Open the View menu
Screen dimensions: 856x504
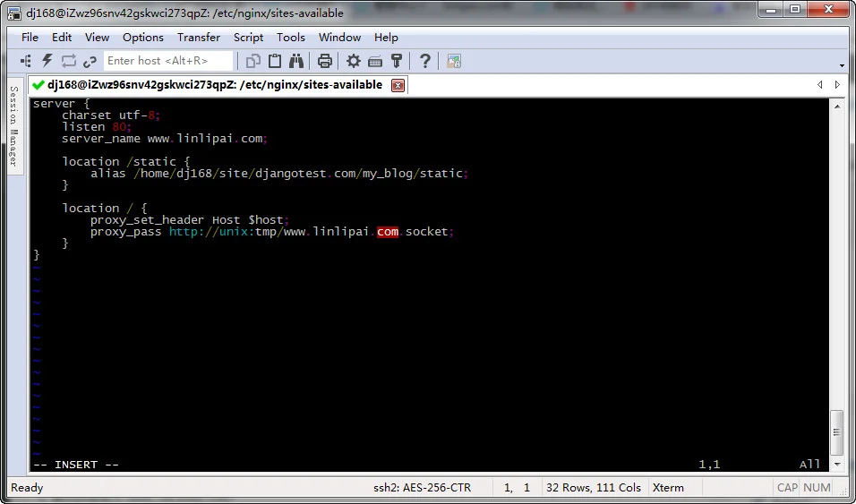click(x=98, y=37)
